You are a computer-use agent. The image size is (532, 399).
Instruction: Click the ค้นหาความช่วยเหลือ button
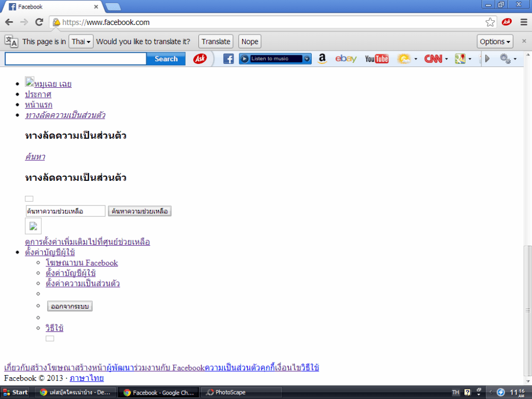(139, 211)
